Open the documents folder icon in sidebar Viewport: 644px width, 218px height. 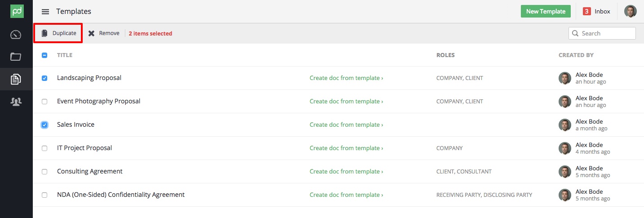(x=16, y=57)
